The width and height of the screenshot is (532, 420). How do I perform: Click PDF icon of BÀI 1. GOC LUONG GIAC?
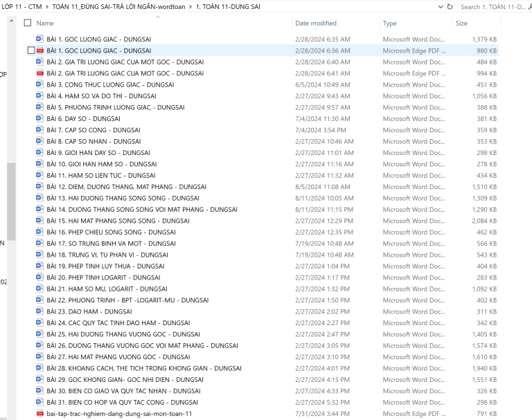[39, 51]
